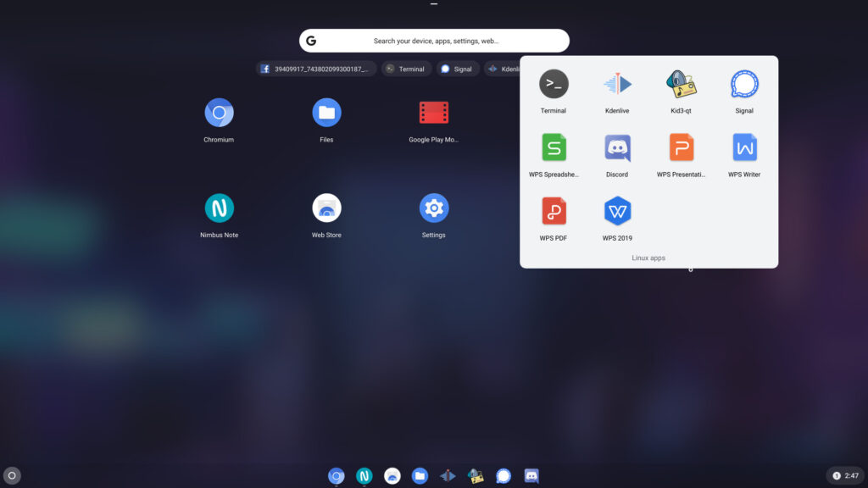Open WPS 2019 app
Image resolution: width=868 pixels, height=488 pixels.
click(617, 211)
